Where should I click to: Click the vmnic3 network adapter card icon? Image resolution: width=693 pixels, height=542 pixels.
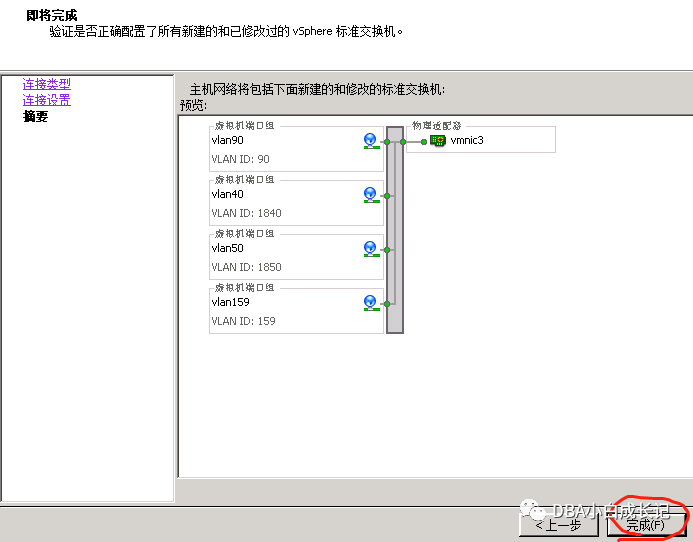(438, 141)
